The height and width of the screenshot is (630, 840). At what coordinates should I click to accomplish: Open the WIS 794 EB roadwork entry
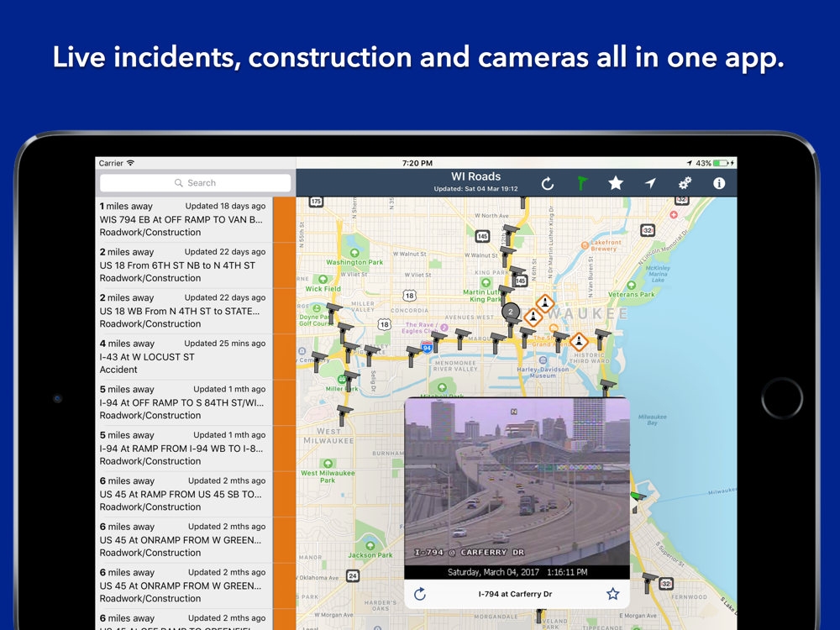coord(183,219)
